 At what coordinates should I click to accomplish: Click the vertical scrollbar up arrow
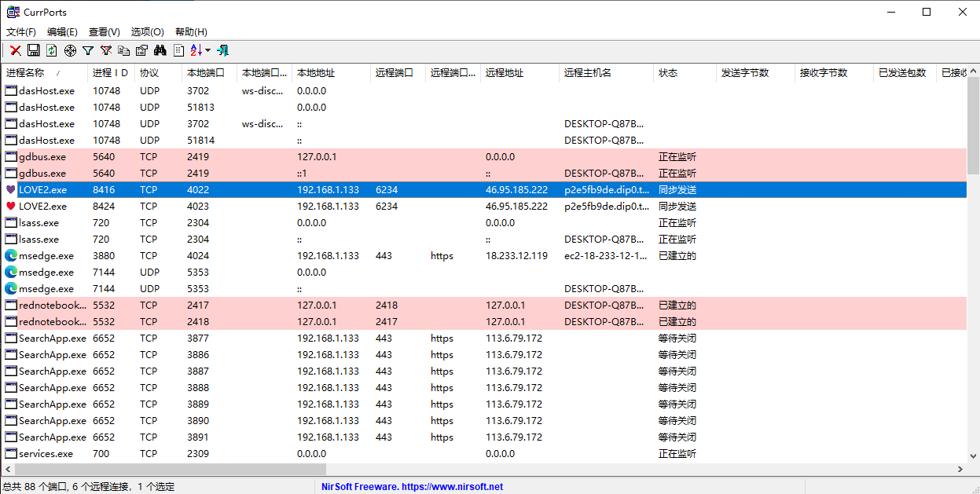coord(973,71)
